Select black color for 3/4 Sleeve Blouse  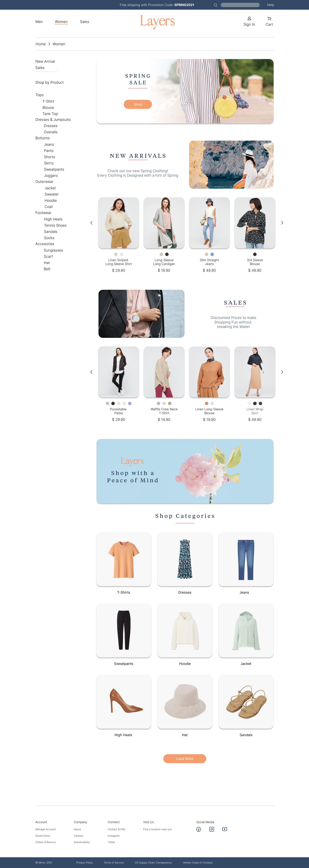pyautogui.click(x=255, y=254)
